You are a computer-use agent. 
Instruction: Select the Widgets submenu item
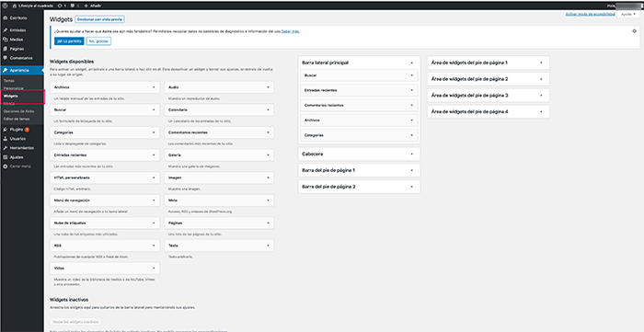[x=11, y=96]
